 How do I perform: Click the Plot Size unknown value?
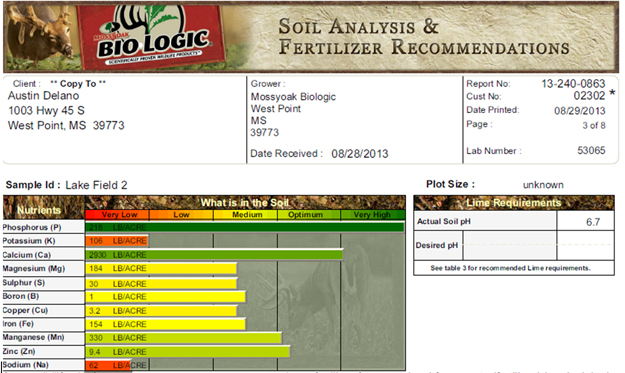(x=543, y=185)
